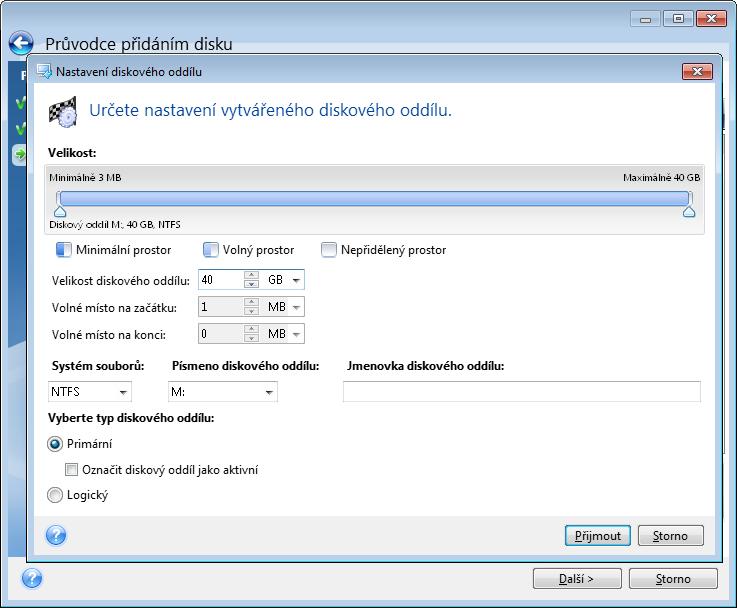Select the Logický partition type

click(55, 495)
